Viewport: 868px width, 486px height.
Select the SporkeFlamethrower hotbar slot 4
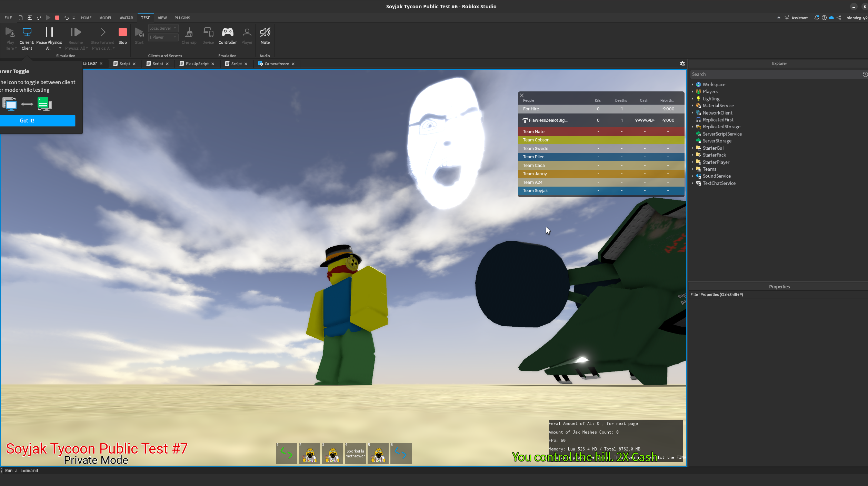point(355,453)
